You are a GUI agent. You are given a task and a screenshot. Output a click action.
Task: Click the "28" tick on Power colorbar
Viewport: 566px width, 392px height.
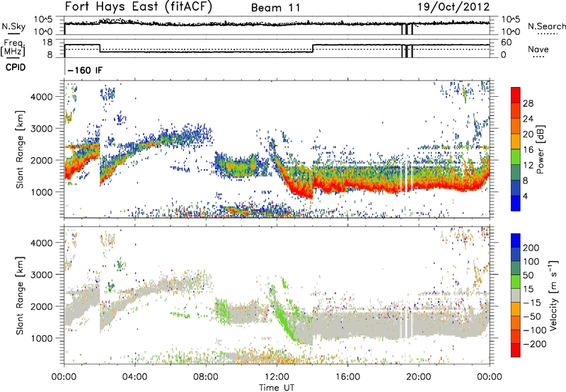528,103
